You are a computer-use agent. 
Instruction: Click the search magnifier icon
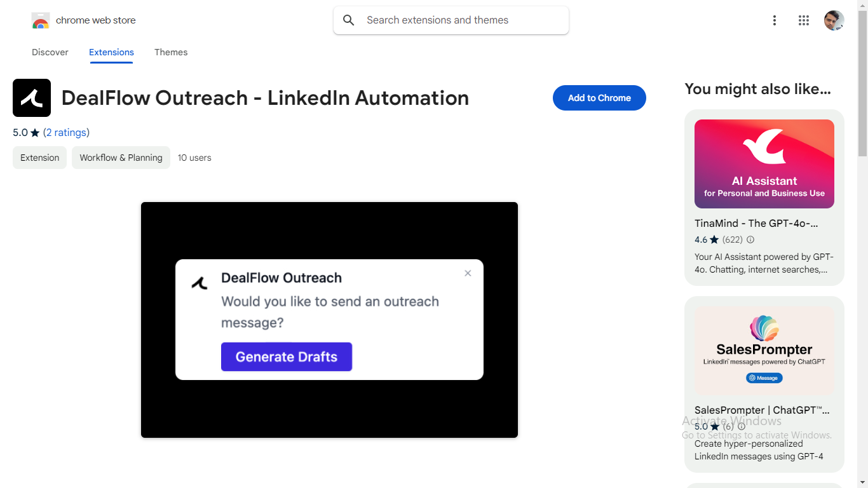click(x=349, y=20)
